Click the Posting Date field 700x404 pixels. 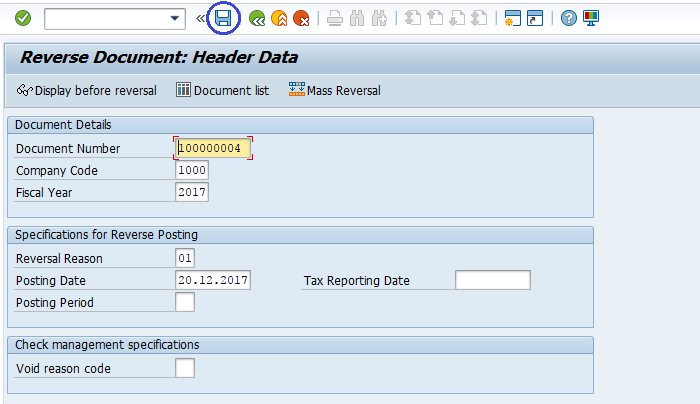pyautogui.click(x=212, y=280)
